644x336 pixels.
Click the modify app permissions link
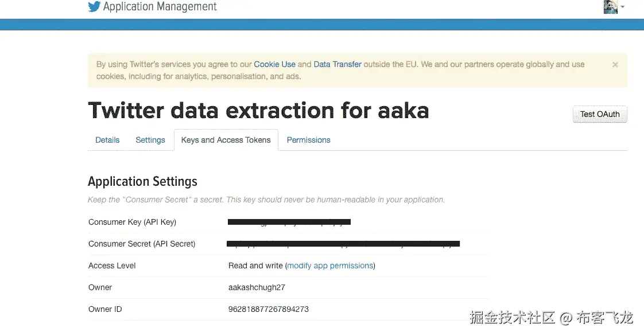tap(330, 265)
